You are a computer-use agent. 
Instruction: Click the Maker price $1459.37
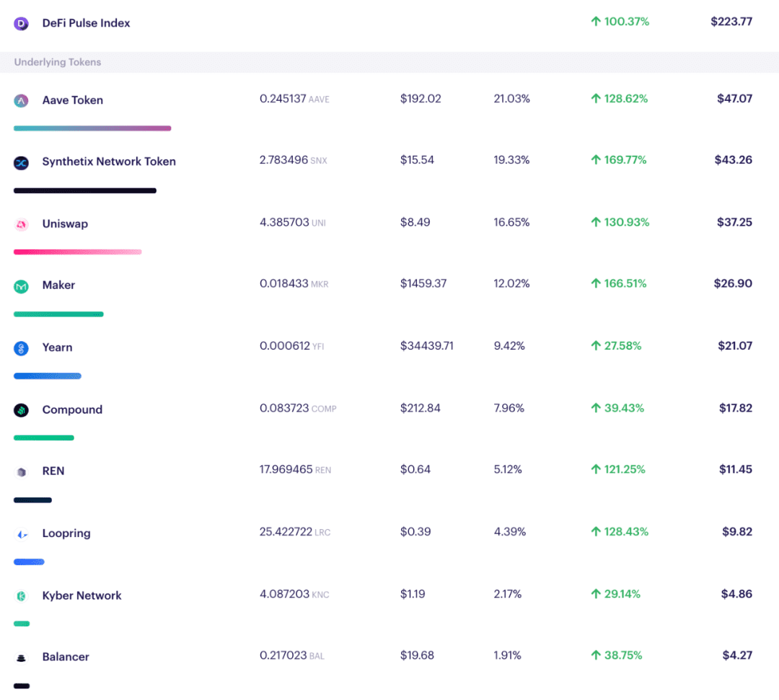423,283
